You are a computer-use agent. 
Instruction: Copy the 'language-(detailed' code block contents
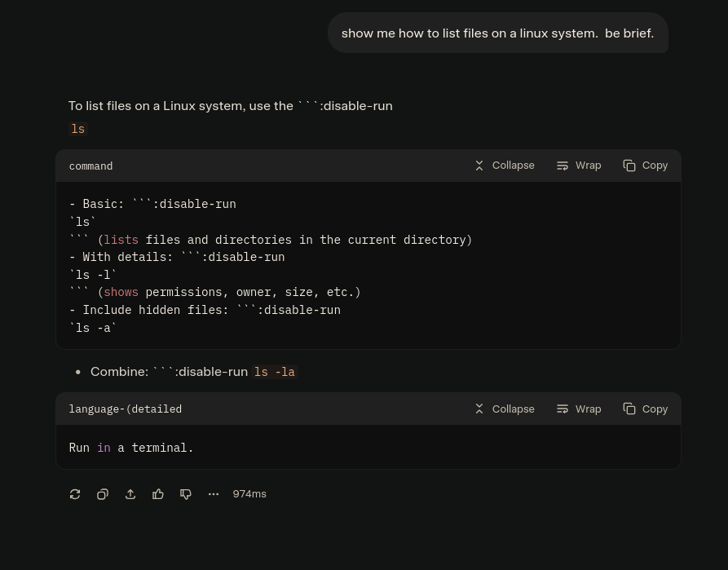click(x=646, y=409)
